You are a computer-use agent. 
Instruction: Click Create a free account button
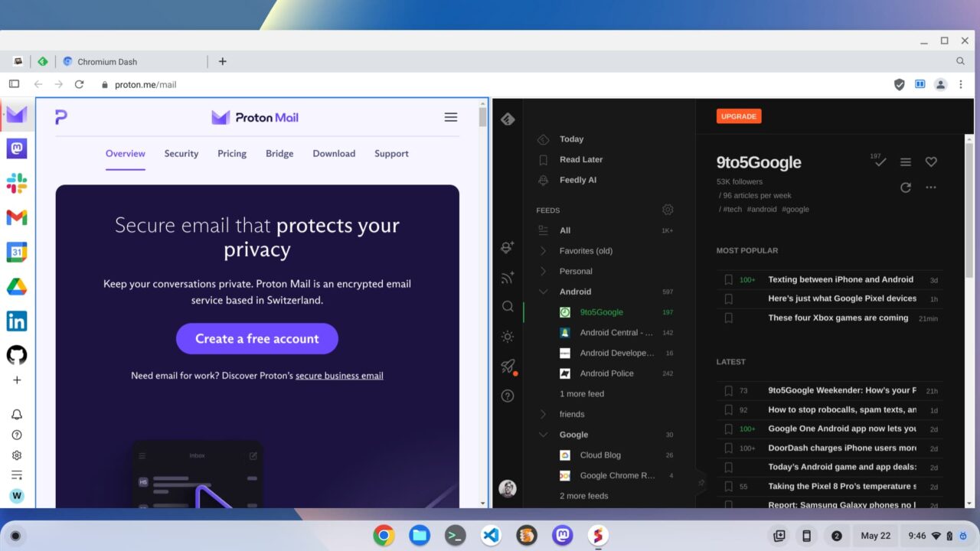pyautogui.click(x=257, y=339)
